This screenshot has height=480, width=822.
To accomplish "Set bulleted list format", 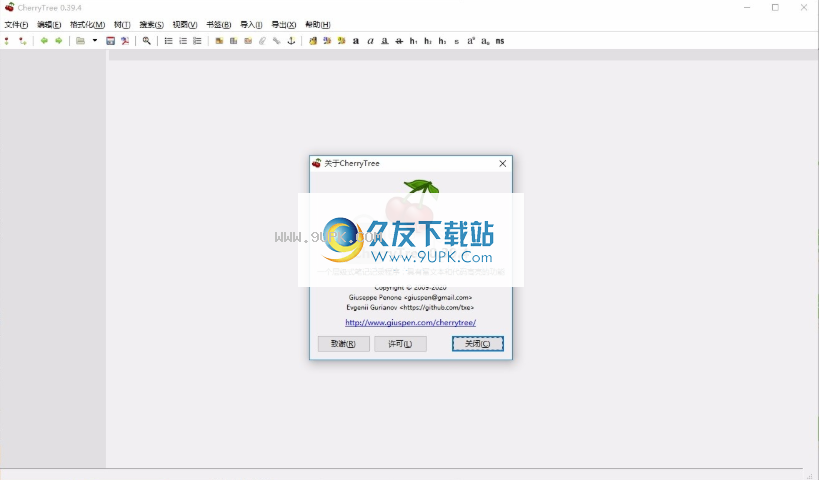I will (x=168, y=41).
